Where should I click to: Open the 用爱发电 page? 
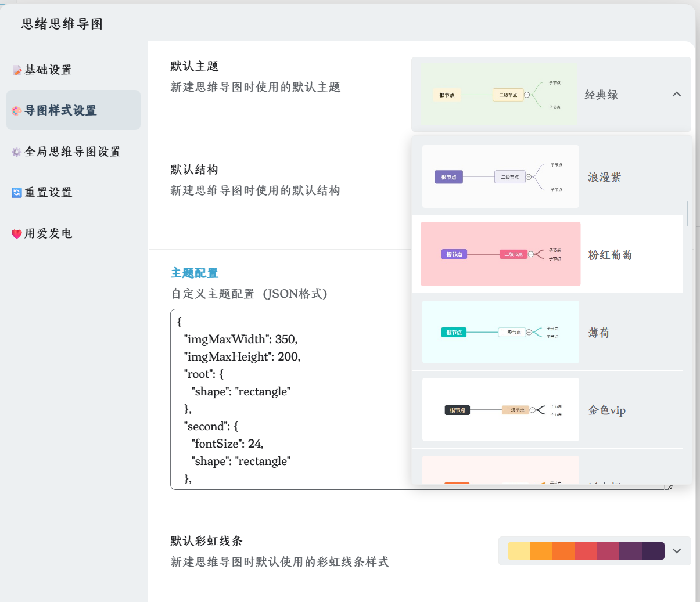48,234
